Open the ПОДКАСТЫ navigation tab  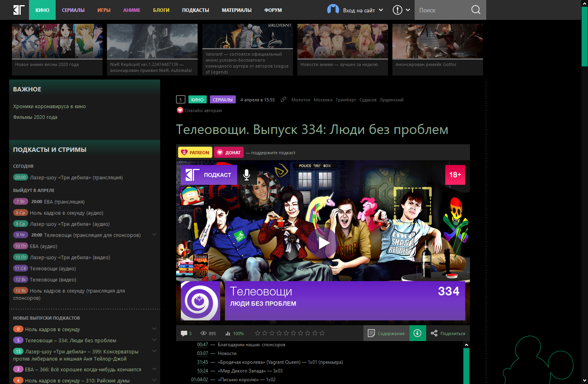tap(196, 10)
